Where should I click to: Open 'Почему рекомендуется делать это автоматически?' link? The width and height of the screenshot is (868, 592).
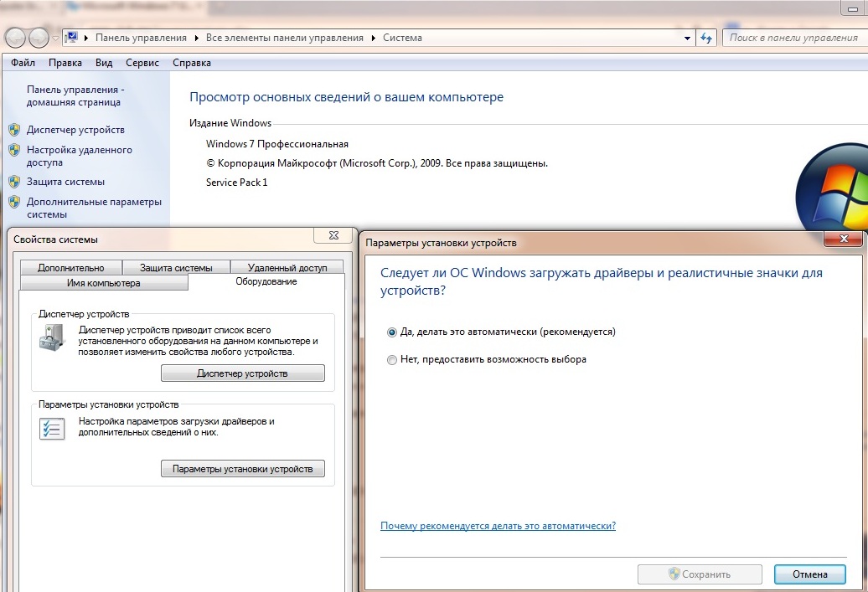point(498,526)
